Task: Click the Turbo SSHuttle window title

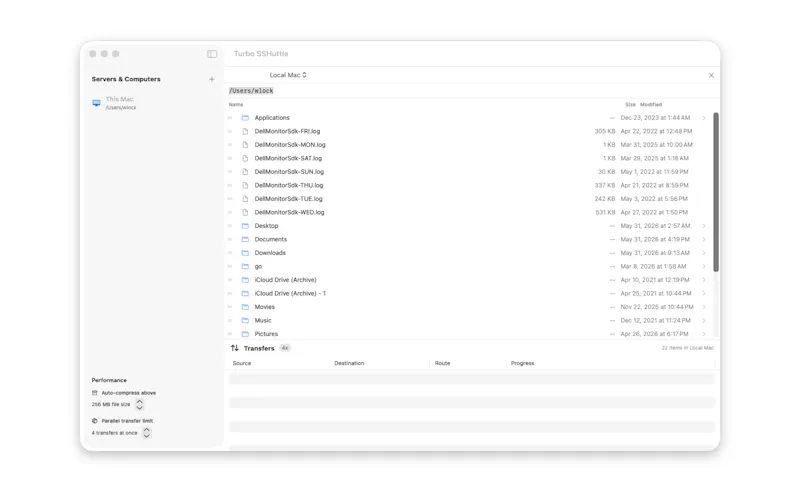Action: click(261, 54)
